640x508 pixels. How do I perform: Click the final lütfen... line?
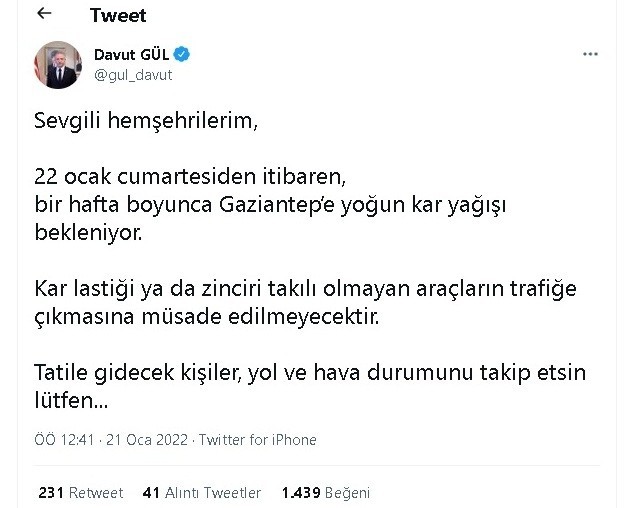pyautogui.click(x=71, y=400)
